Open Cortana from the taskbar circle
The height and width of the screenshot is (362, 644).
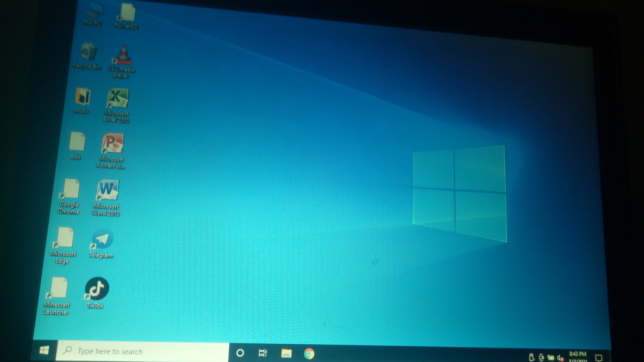240,353
